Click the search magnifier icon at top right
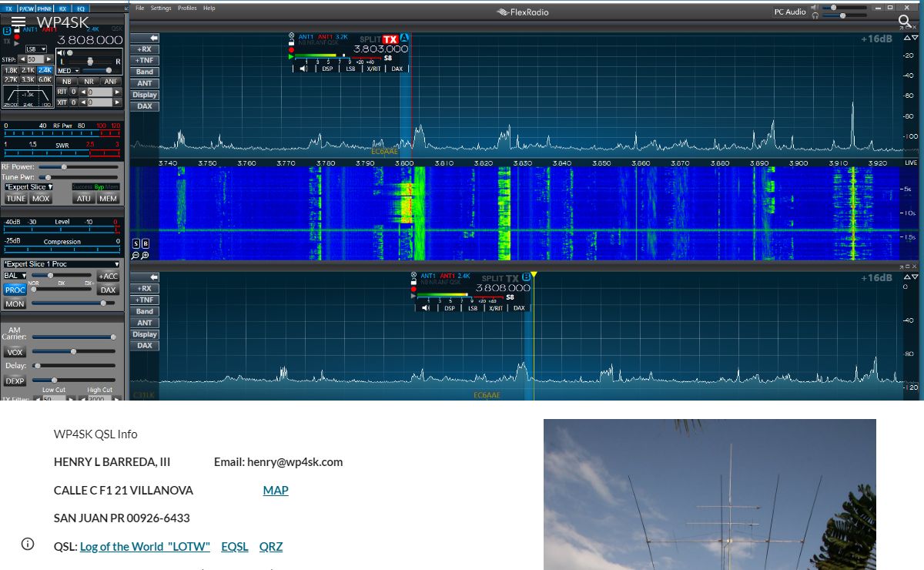Image resolution: width=924 pixels, height=570 pixels. point(905,22)
